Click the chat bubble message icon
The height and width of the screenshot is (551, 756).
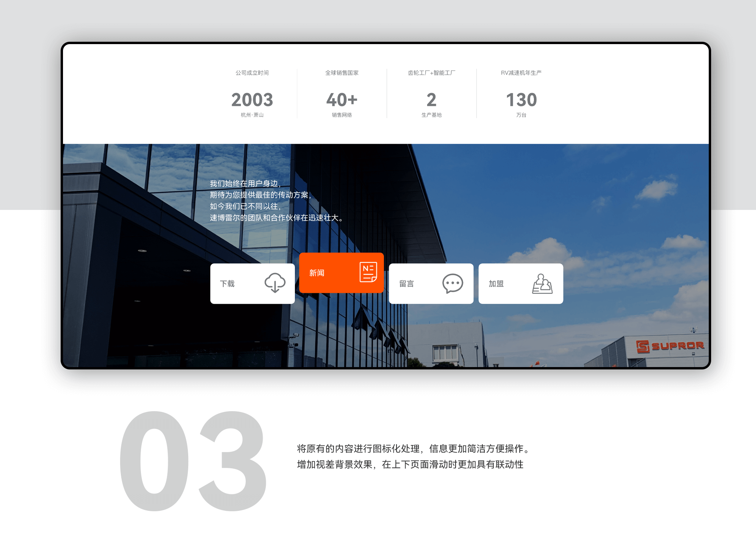point(453,284)
